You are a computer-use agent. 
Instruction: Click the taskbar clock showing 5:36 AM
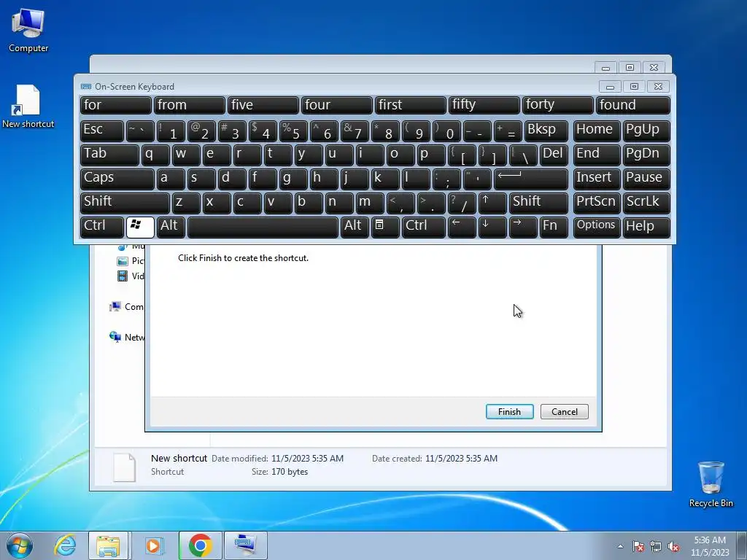(x=710, y=546)
